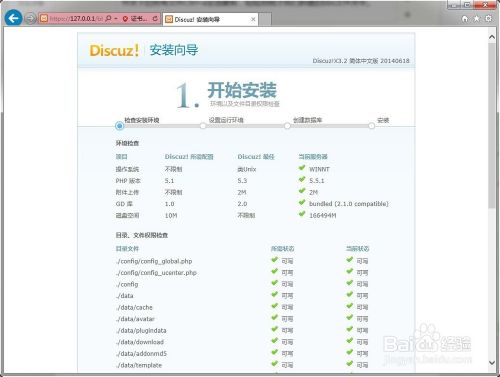
Task: Select the ./data/addonmd5 row
Action: click(x=242, y=353)
